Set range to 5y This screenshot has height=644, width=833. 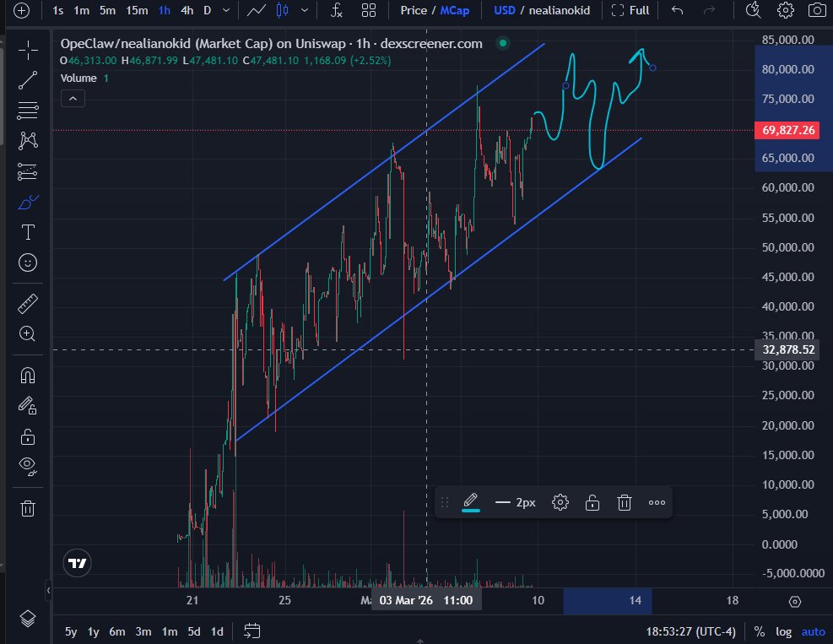coord(71,631)
